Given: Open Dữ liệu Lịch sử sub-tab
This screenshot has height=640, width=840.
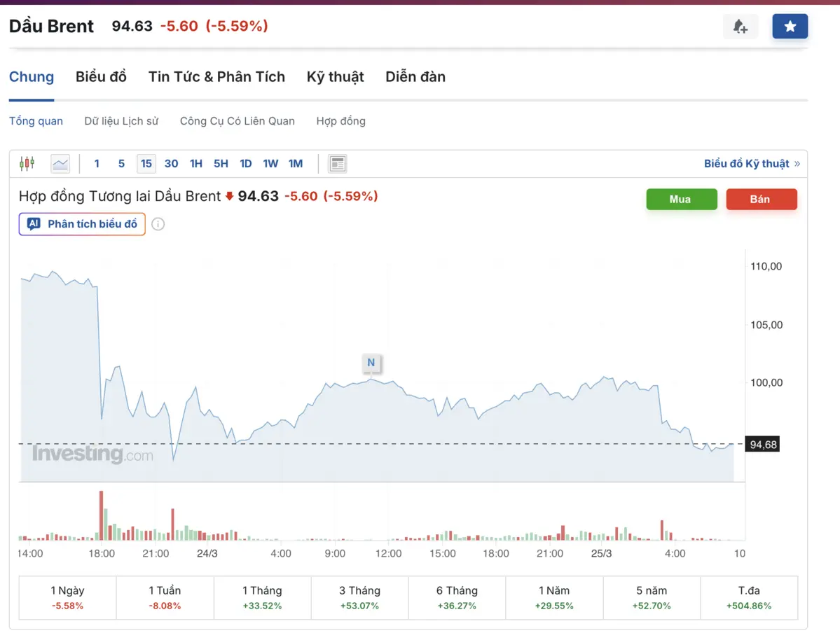Looking at the screenshot, I should pyautogui.click(x=121, y=121).
